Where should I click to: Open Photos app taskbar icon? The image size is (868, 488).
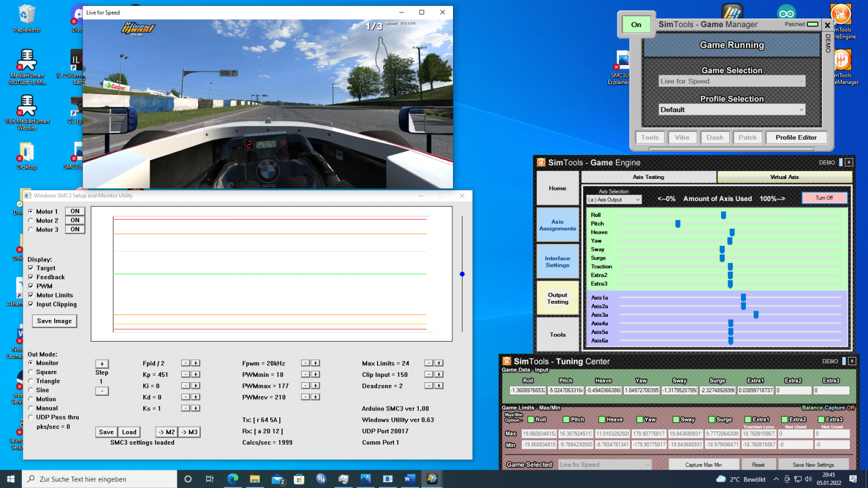pyautogui.click(x=366, y=479)
